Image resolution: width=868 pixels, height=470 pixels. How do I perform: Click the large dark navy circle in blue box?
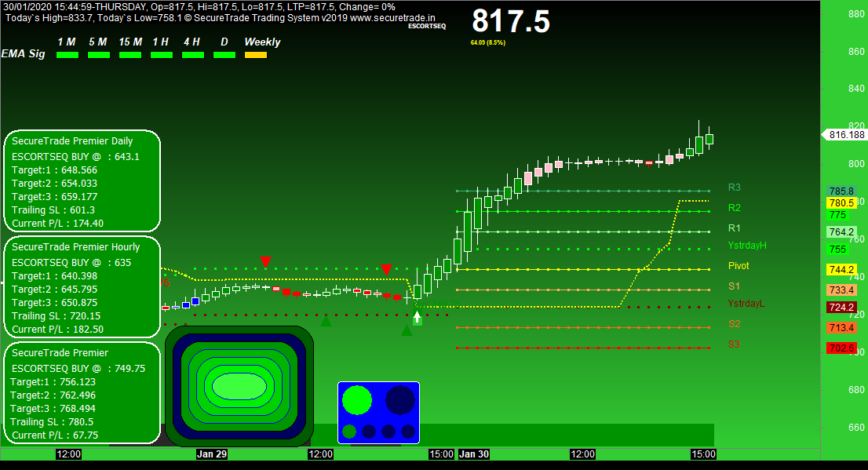(x=400, y=400)
